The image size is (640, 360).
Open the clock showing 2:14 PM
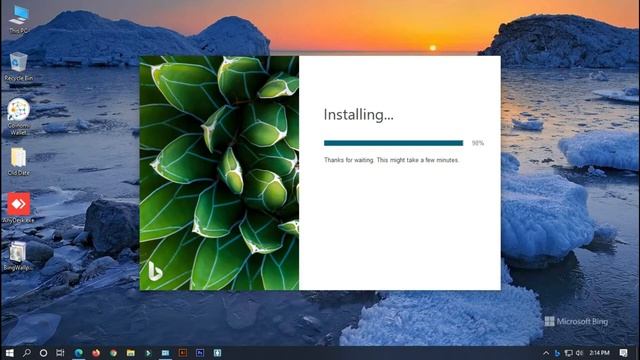click(599, 353)
